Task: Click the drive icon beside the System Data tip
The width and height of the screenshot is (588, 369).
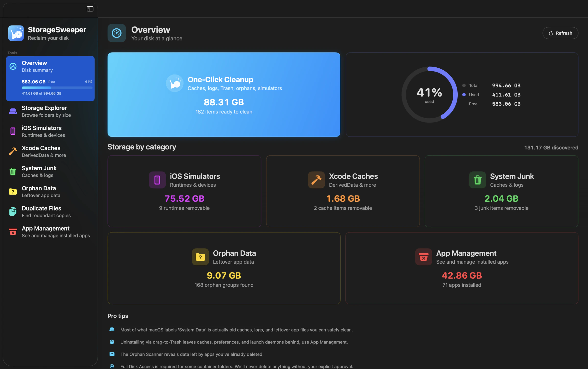Action: [112, 330]
